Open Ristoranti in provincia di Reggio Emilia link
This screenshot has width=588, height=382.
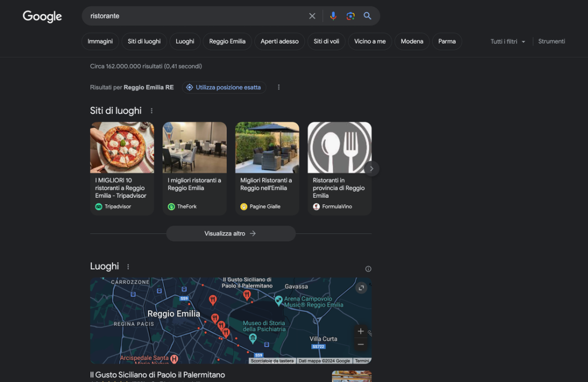point(339,188)
